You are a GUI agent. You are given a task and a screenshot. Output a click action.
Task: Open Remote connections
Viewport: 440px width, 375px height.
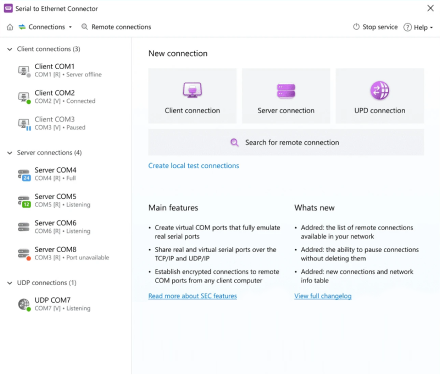click(x=116, y=27)
